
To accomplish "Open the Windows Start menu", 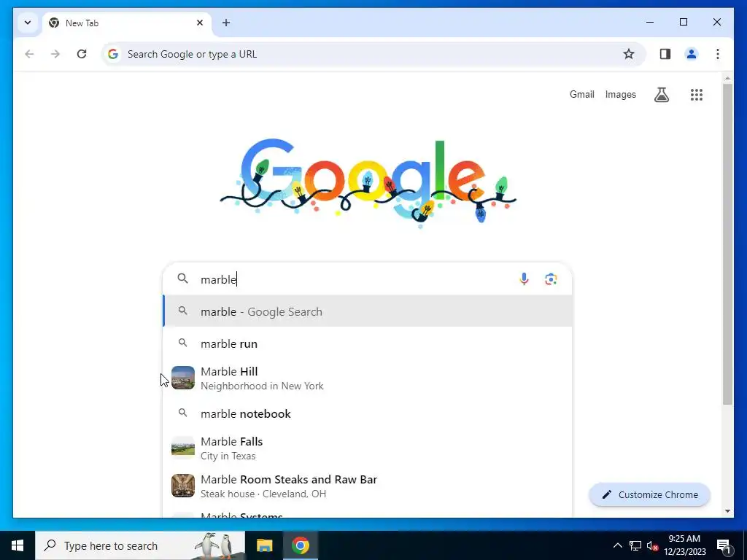I will [18, 545].
